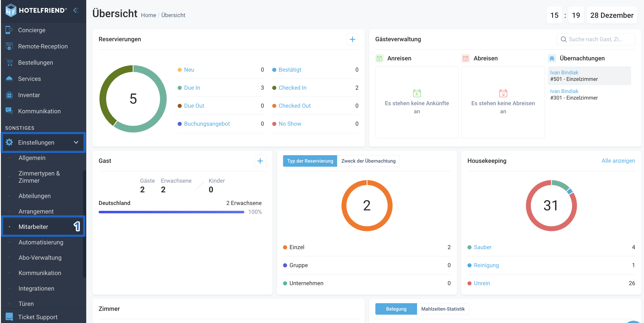Viewport: 644px width, 323px height.
Task: Click the Services cloche icon
Action: [x=9, y=79]
